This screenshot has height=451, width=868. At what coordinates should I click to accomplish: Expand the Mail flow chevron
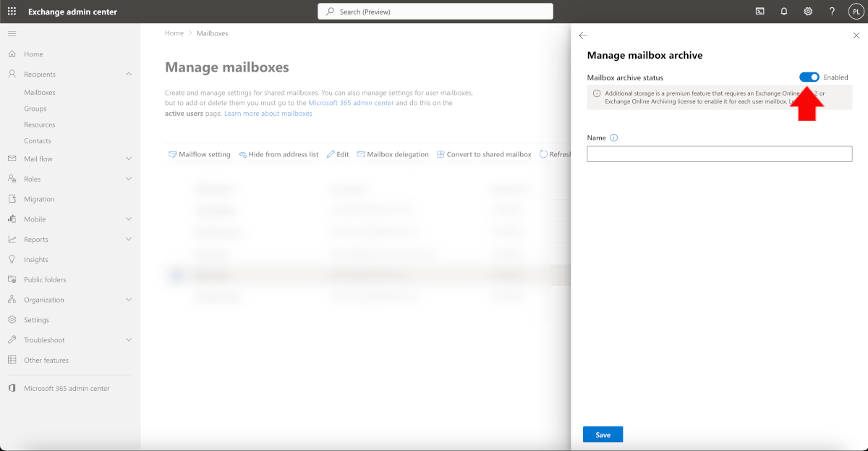129,159
